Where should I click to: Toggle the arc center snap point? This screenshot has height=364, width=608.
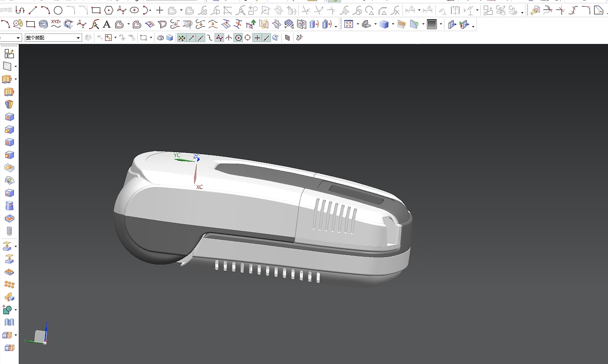238,38
